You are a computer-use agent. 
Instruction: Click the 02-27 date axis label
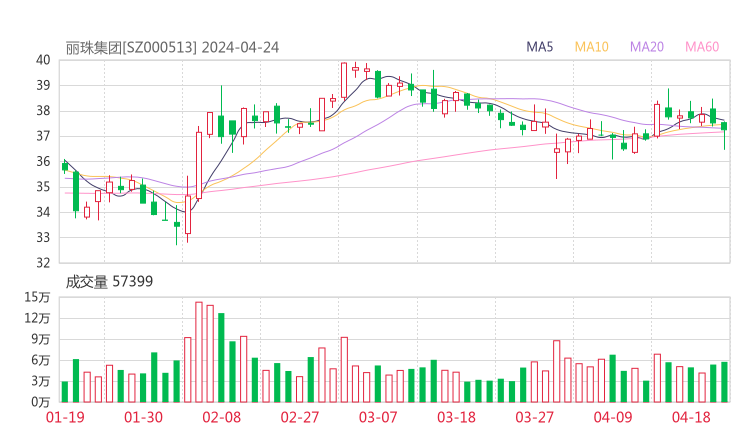pyautogui.click(x=300, y=417)
